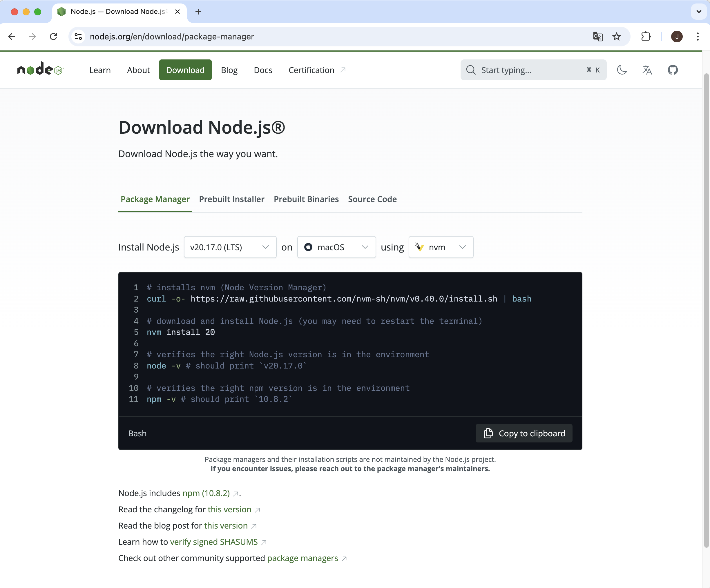Click the browser profile avatar

coord(677,37)
